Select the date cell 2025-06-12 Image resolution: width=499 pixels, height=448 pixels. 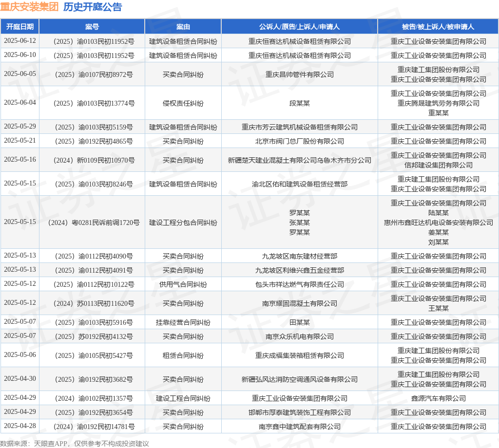click(x=19, y=41)
